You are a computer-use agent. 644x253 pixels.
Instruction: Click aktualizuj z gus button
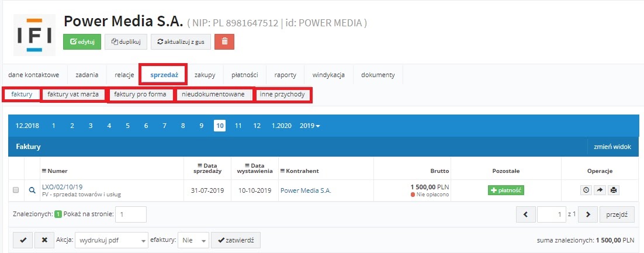pyautogui.click(x=181, y=41)
